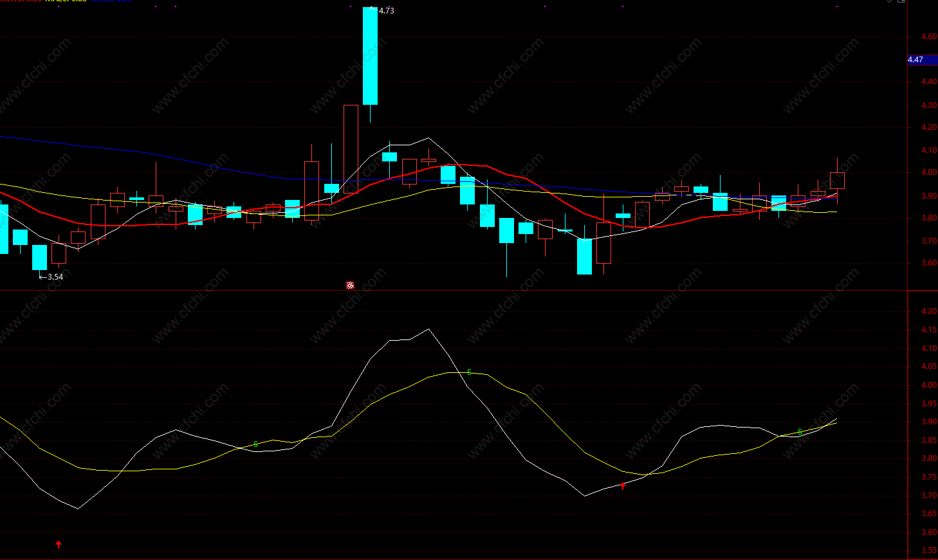Click the 4.73 high price label
The image size is (938, 560).
[x=387, y=11]
